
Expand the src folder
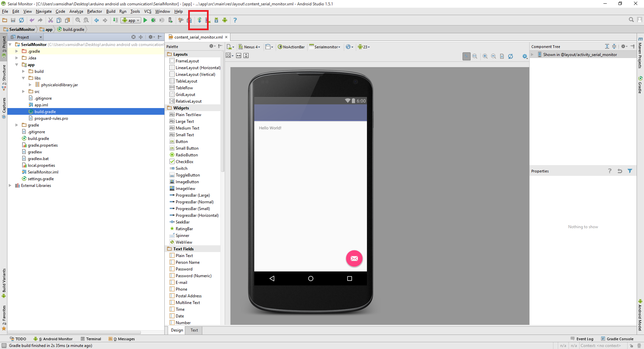point(23,92)
